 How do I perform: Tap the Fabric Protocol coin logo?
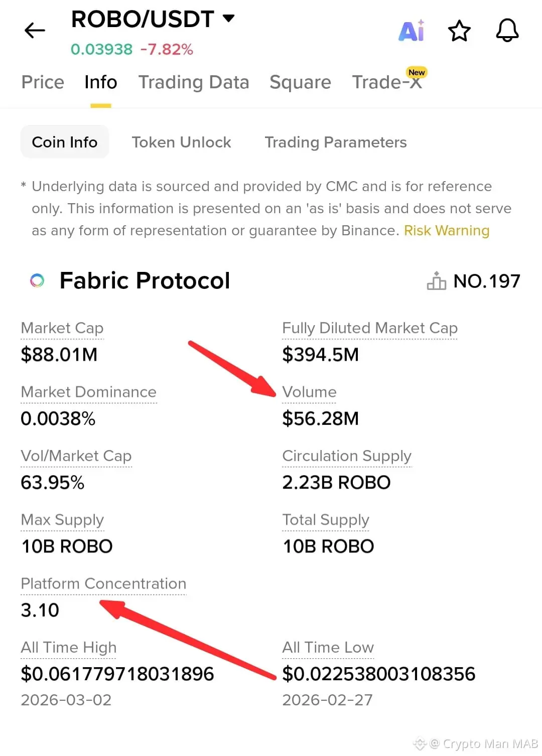(x=37, y=280)
